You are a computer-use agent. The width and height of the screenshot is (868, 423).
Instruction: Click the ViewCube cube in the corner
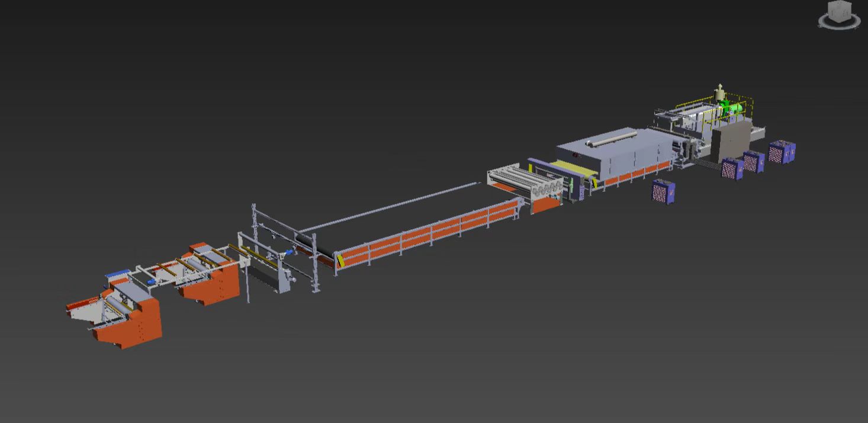[839, 11]
